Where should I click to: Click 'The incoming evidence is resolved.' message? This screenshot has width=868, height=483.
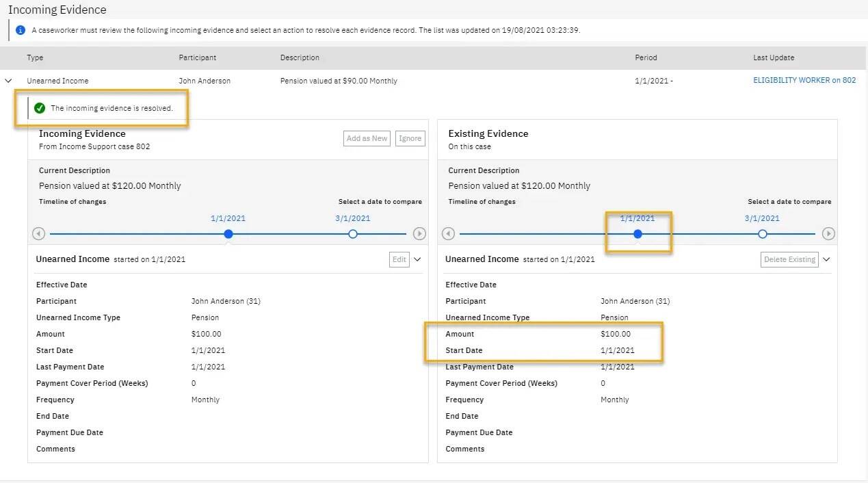pyautogui.click(x=112, y=108)
